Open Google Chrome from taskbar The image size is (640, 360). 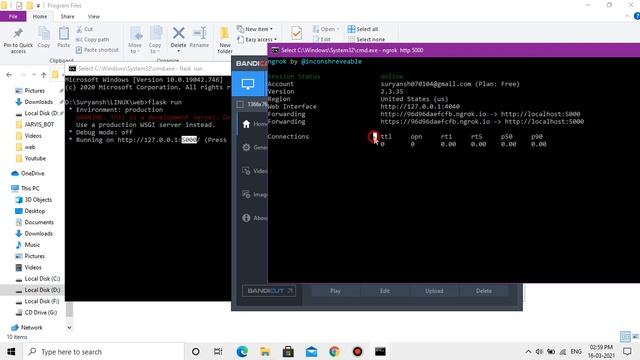334,351
